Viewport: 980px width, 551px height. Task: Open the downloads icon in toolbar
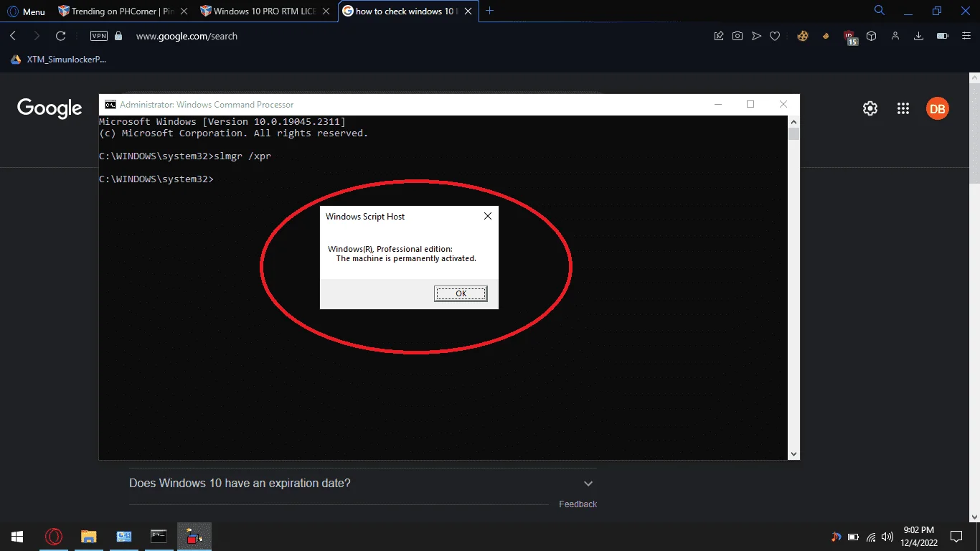[918, 36]
